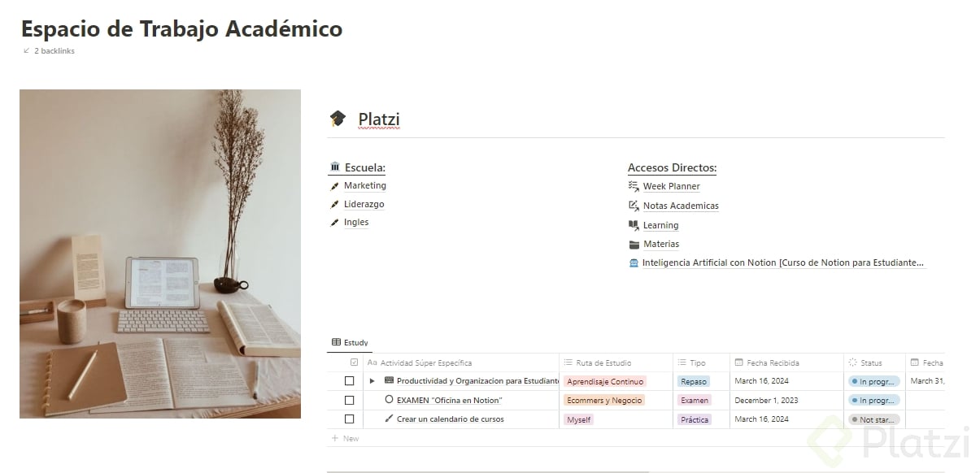Viewport: 980px width, 473px height.
Task: Click the Notas Academicas edit icon
Action: 634,206
